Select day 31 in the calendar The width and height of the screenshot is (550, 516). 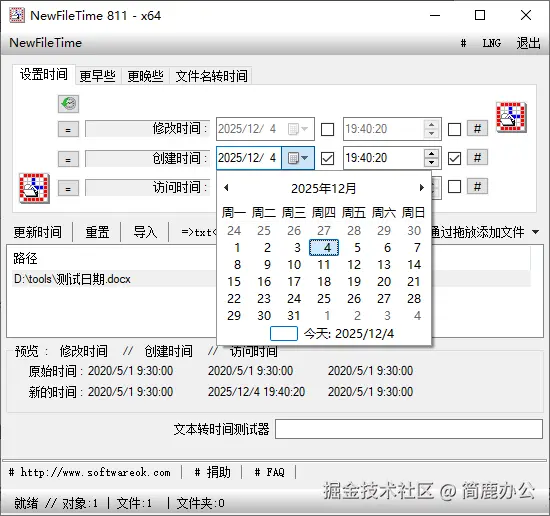tap(294, 315)
